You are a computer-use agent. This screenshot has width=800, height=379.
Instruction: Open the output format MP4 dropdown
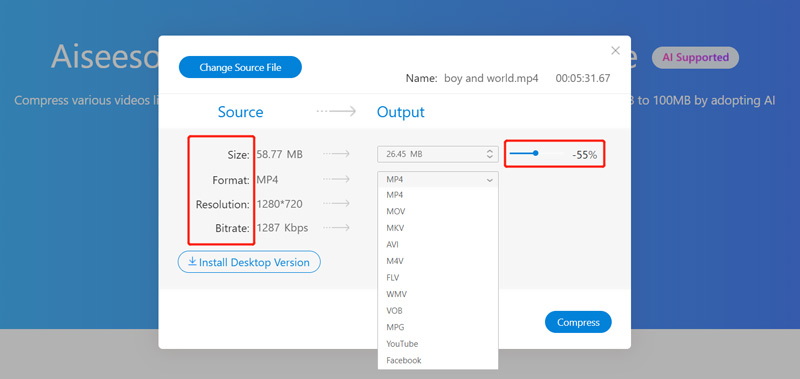click(x=438, y=180)
